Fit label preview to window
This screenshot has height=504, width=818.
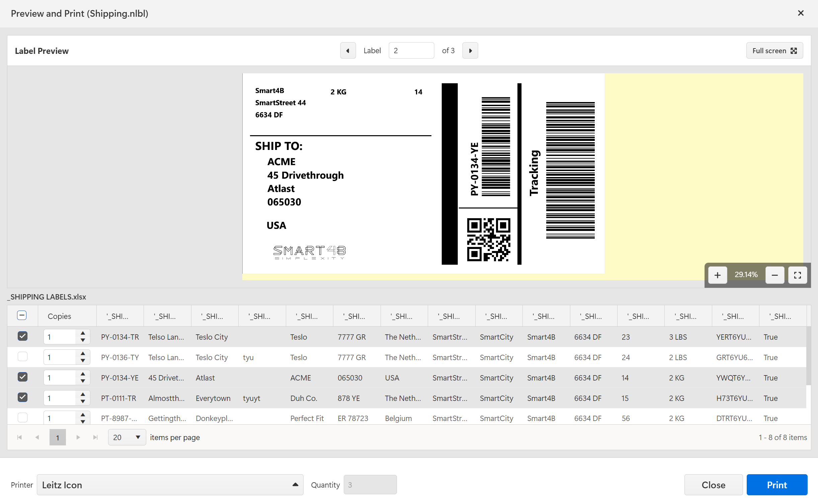point(797,275)
